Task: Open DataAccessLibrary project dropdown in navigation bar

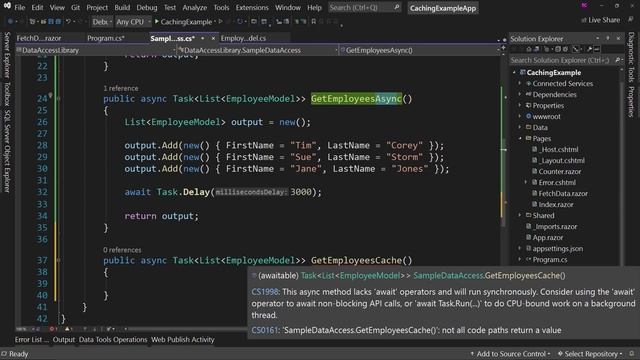Action: click(x=97, y=50)
